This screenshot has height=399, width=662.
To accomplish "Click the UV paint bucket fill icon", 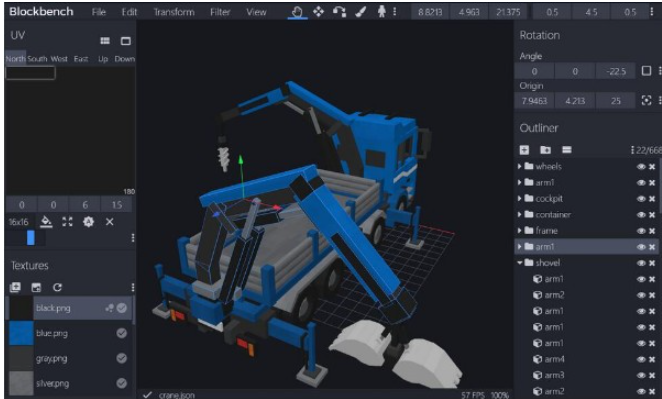I will tap(46, 222).
